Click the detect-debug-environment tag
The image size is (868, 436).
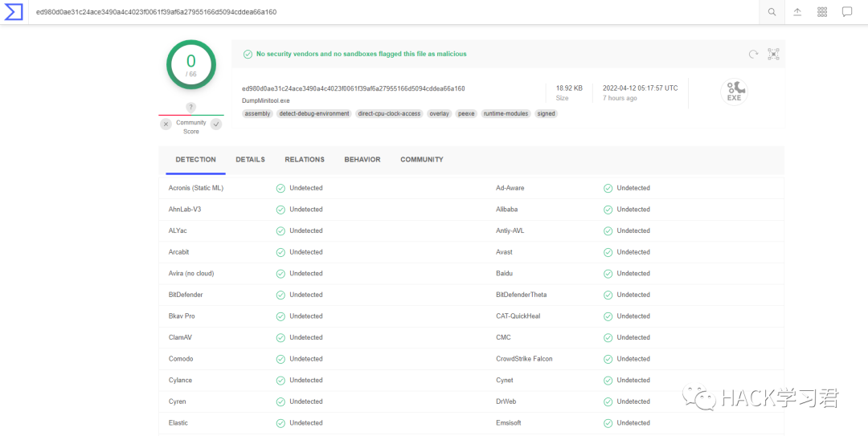pos(314,113)
